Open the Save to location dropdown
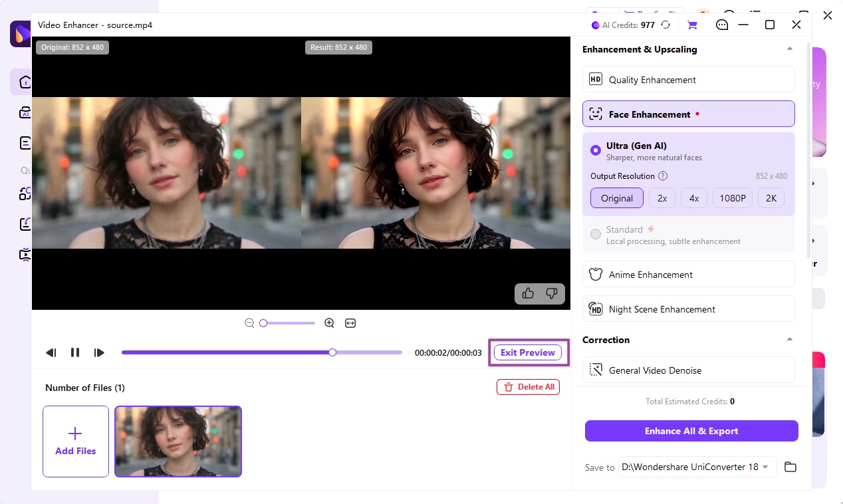 pyautogui.click(x=697, y=467)
